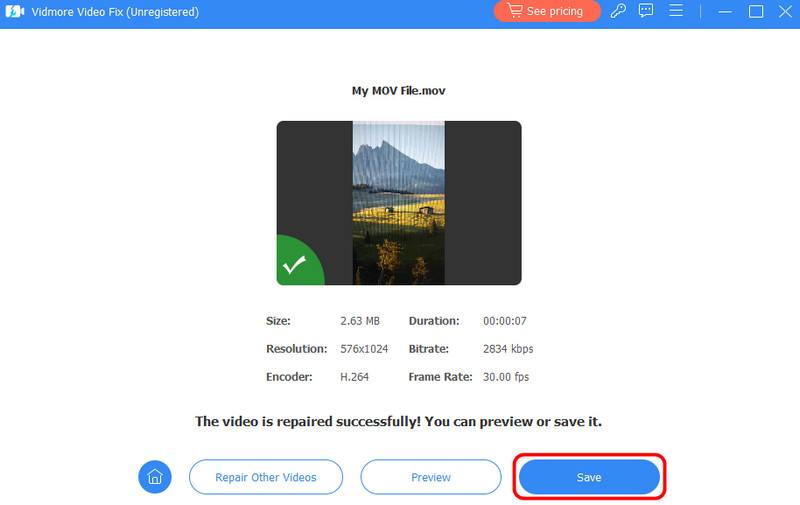Click the home icon button

tap(155, 477)
